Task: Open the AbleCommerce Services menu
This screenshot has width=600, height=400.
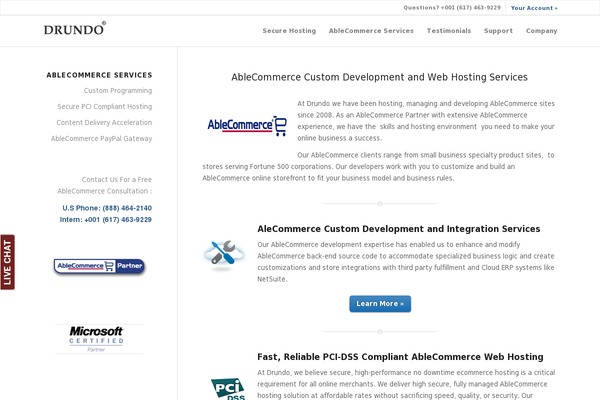Action: 371,31
